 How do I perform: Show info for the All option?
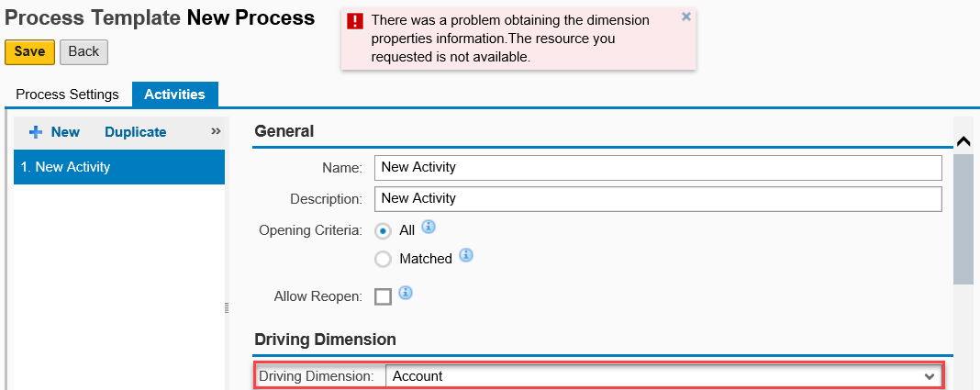coord(429,227)
